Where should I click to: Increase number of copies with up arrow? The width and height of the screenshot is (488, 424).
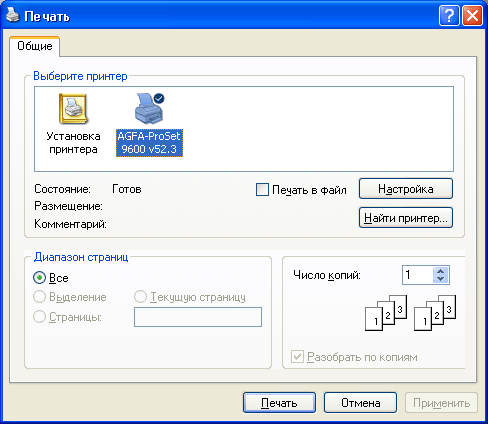point(441,271)
